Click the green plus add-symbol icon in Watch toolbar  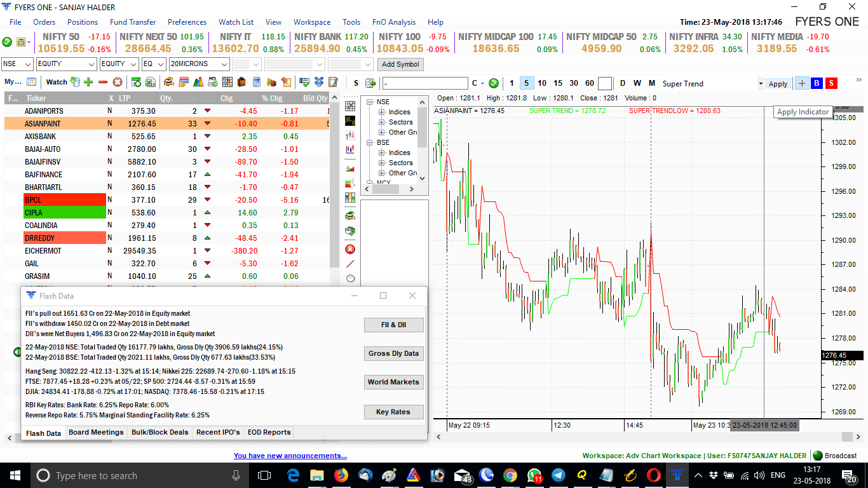[x=88, y=82]
